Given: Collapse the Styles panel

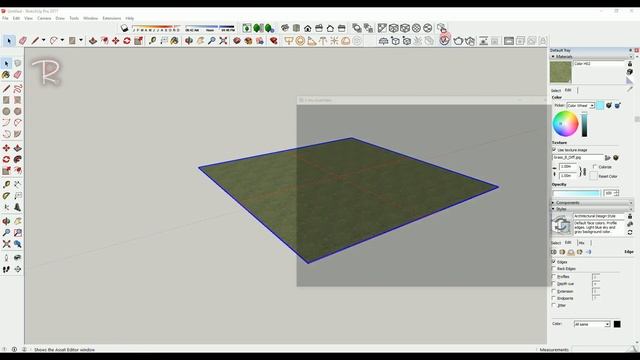Looking at the screenshot, I should pyautogui.click(x=553, y=209).
